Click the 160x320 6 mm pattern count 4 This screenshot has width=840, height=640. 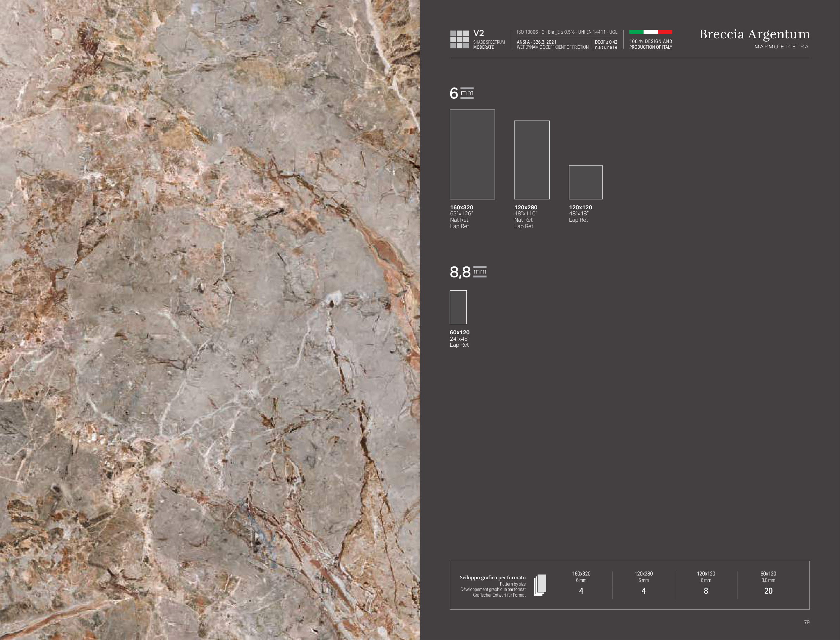coord(581,591)
